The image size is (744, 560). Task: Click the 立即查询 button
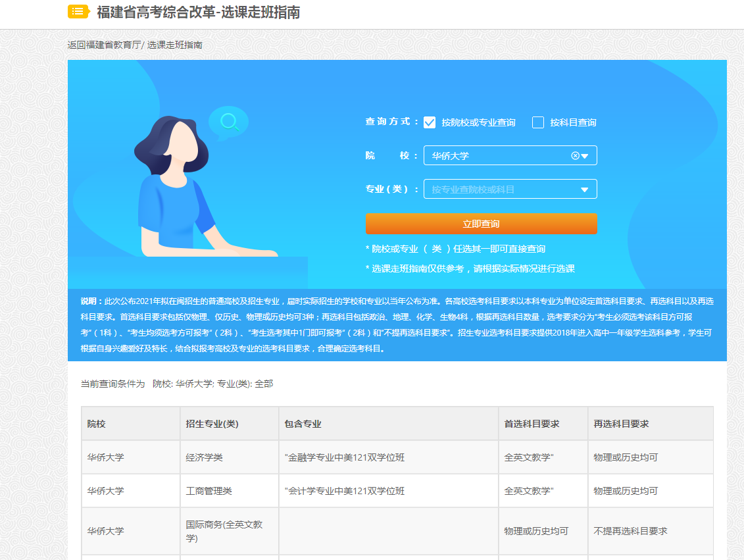(481, 224)
